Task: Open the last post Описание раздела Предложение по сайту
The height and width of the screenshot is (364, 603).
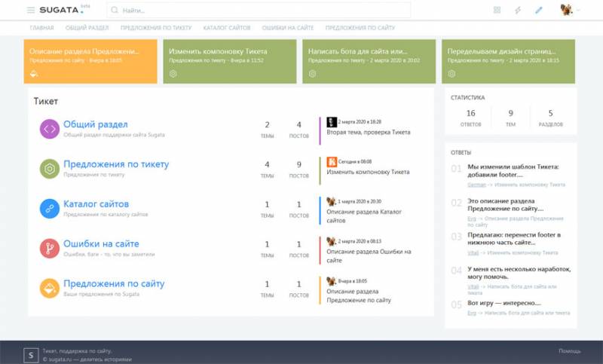Action: 359,295
